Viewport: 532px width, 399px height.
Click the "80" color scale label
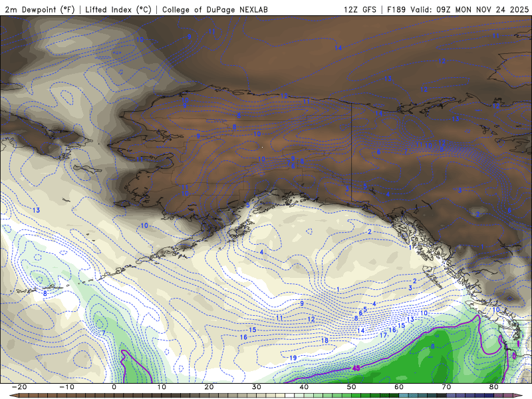(x=494, y=387)
